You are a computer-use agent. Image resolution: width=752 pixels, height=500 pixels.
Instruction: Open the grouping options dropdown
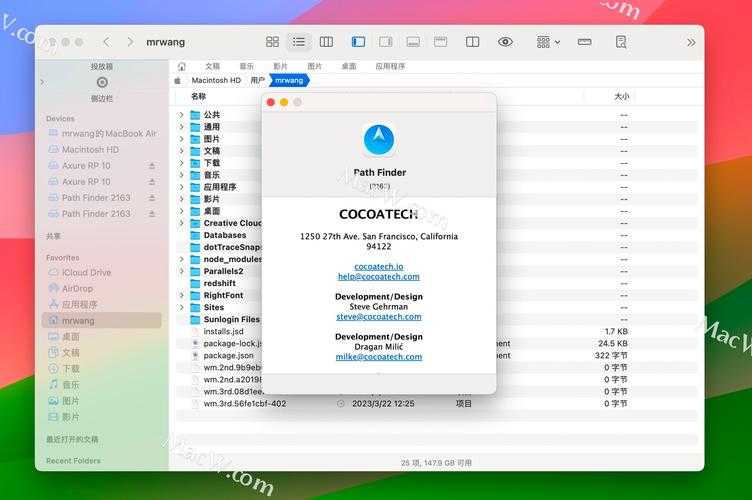[x=548, y=42]
